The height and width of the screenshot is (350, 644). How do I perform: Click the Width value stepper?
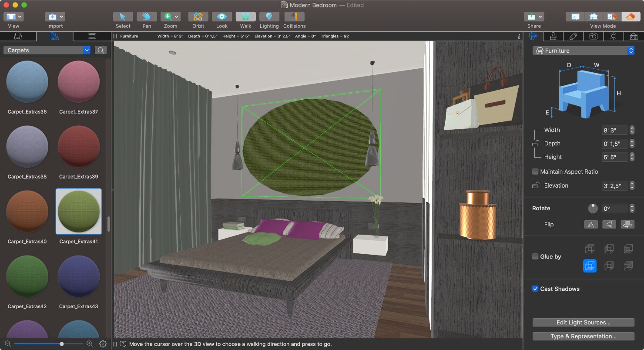click(x=632, y=130)
